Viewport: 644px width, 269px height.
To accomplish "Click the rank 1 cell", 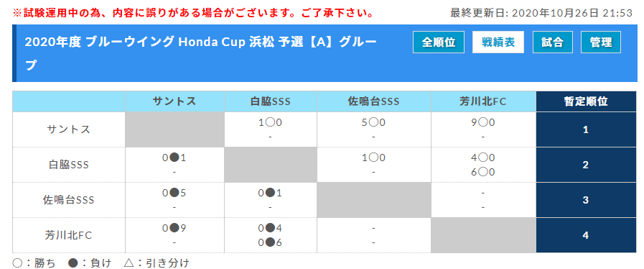I will tap(586, 129).
